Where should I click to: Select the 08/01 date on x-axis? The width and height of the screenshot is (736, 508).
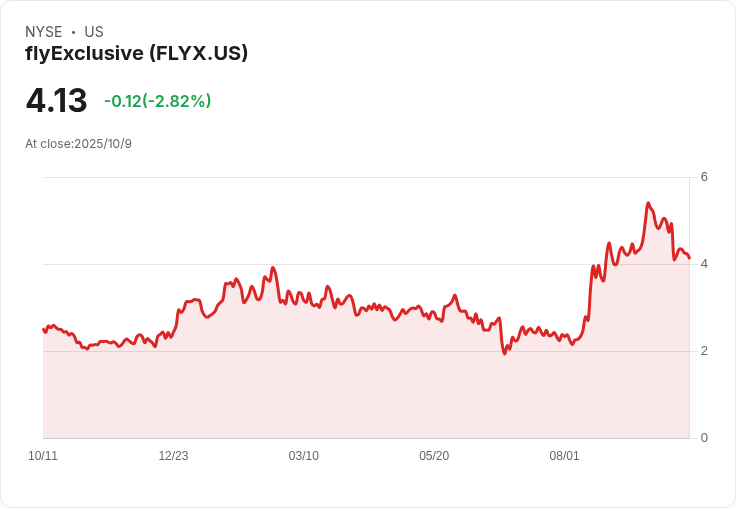[564, 456]
